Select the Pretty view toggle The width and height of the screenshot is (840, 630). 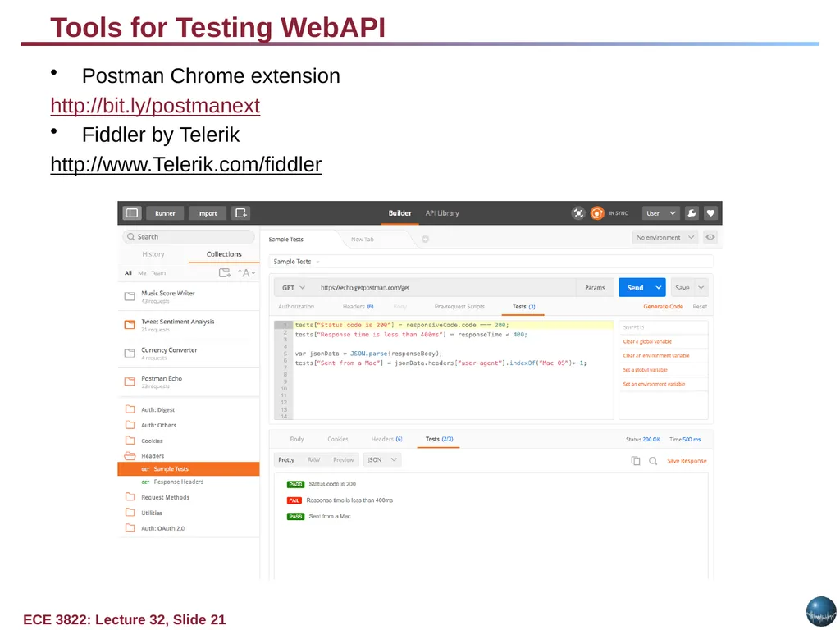click(286, 460)
